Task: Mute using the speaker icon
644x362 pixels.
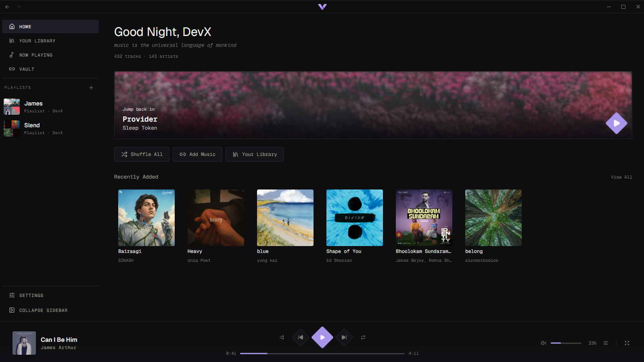Action: (544, 343)
